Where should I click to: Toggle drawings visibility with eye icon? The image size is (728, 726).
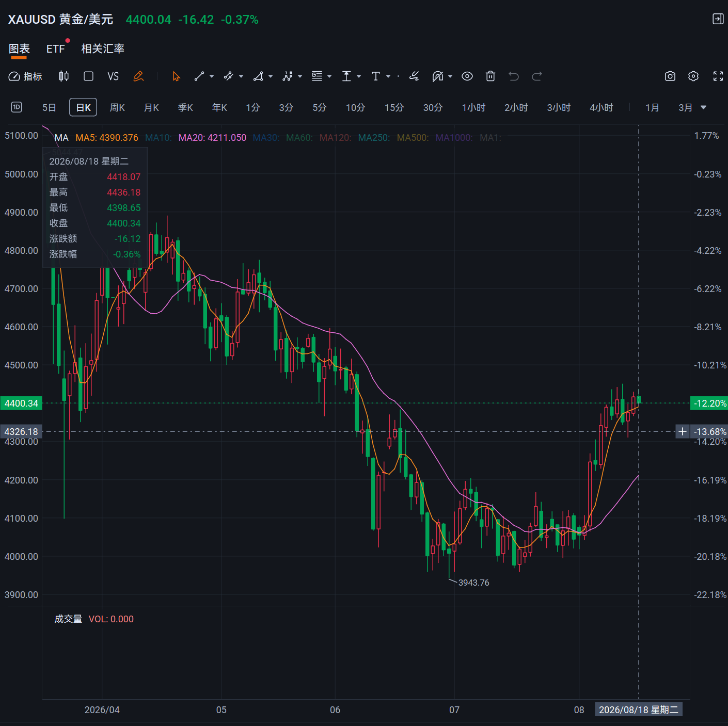467,76
